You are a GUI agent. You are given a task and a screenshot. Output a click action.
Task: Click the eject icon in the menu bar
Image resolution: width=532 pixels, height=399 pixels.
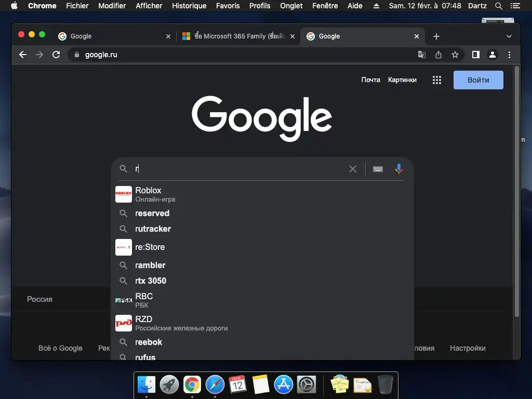click(376, 6)
